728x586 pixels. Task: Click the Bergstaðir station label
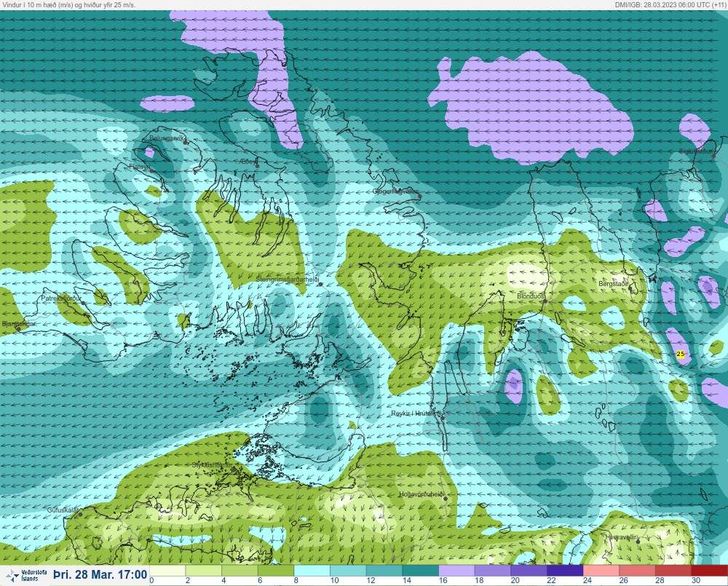coord(614,283)
